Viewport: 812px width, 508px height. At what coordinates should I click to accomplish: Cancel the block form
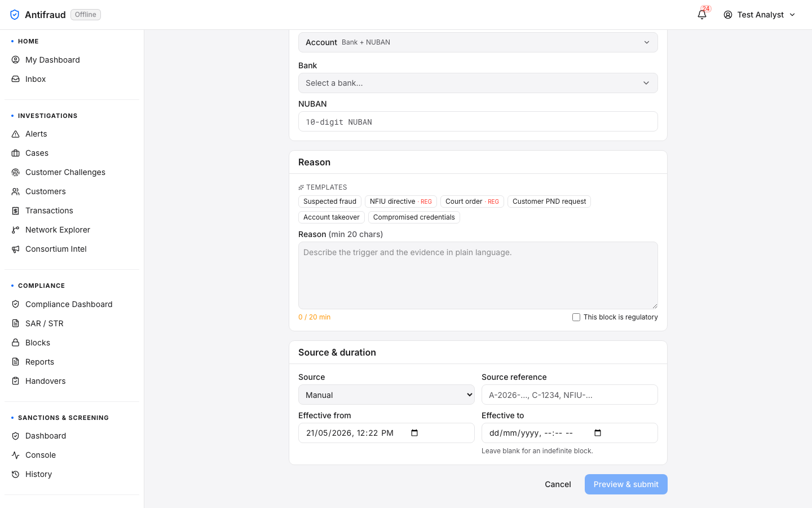pyautogui.click(x=558, y=484)
